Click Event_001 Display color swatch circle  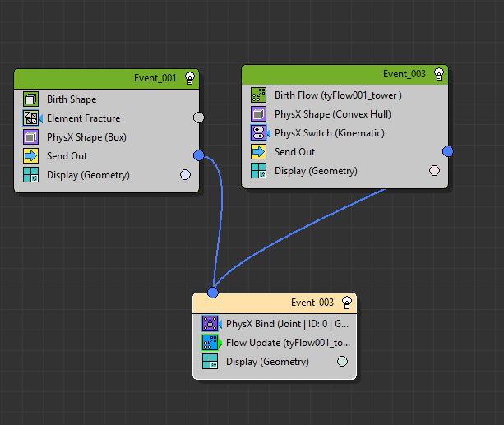coord(186,175)
